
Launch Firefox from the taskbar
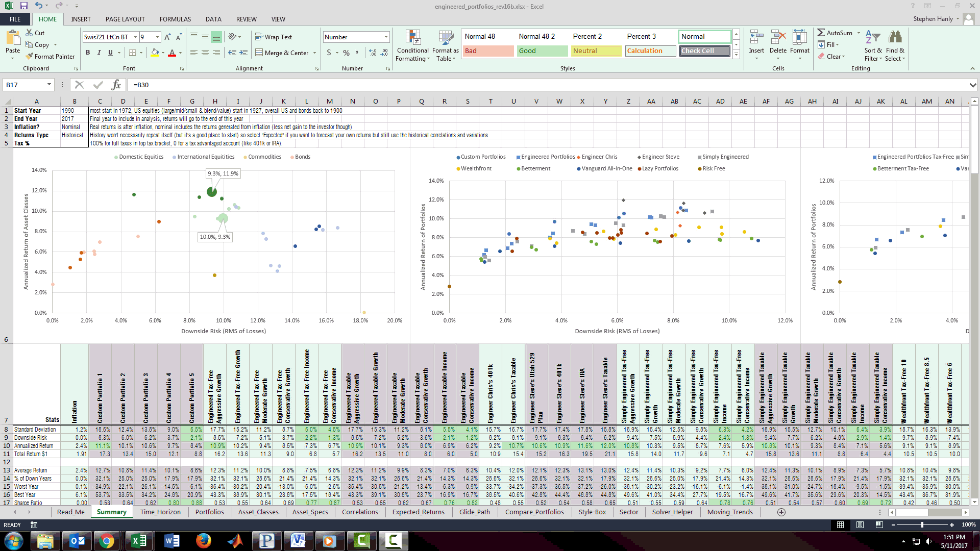coord(203,540)
